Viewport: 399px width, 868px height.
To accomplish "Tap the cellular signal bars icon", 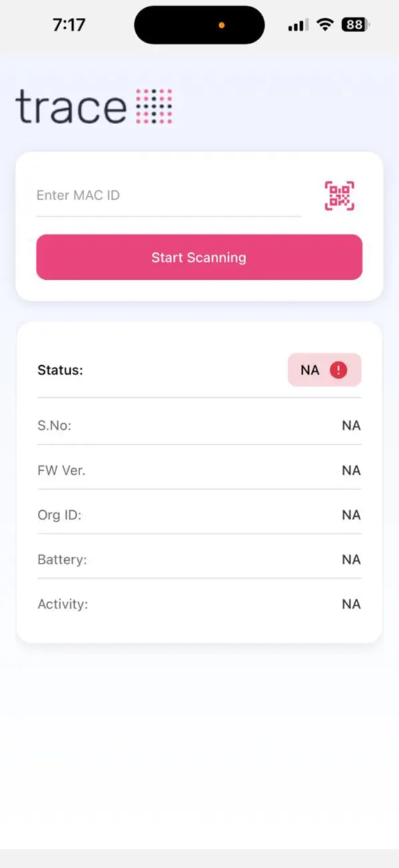I will 296,25.
